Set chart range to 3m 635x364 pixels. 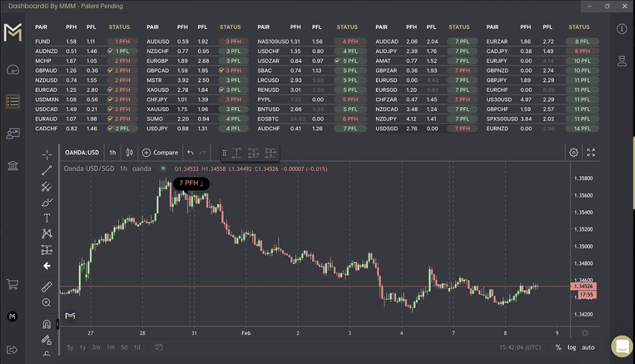96,347
